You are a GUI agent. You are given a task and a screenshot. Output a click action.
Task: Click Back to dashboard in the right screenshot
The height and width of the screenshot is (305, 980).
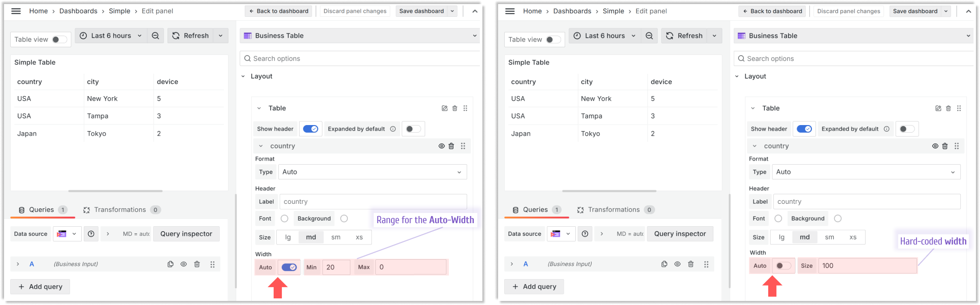(772, 11)
